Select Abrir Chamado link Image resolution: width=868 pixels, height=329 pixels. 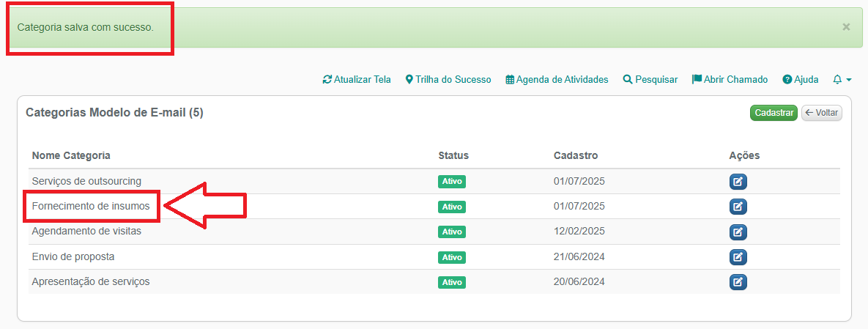(x=730, y=79)
